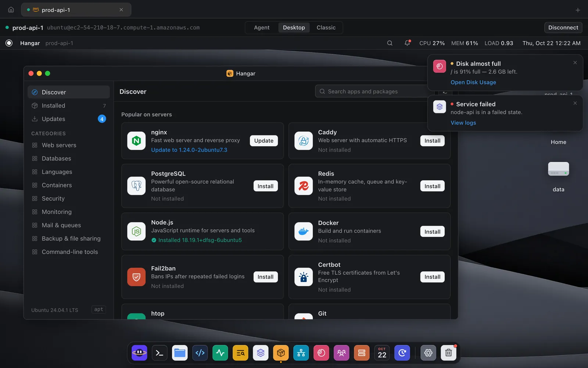Launch the code editor dock icon
Viewport: 588px width, 368px height.
pos(200,353)
